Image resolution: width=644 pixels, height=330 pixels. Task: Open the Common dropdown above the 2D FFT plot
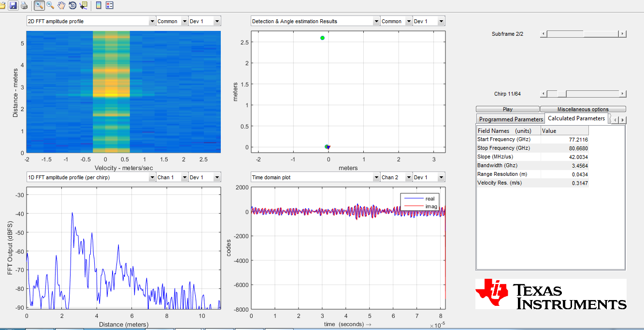tap(172, 21)
